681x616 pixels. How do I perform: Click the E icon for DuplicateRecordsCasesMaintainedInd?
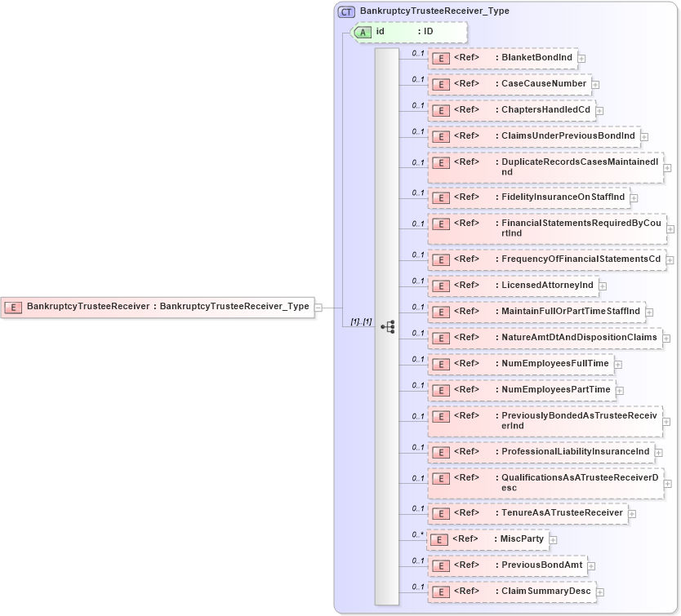pos(440,162)
